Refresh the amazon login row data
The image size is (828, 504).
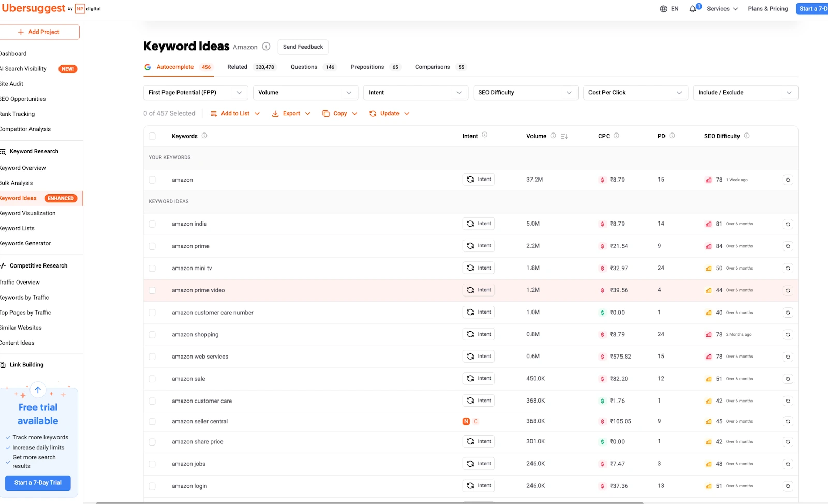point(788,486)
